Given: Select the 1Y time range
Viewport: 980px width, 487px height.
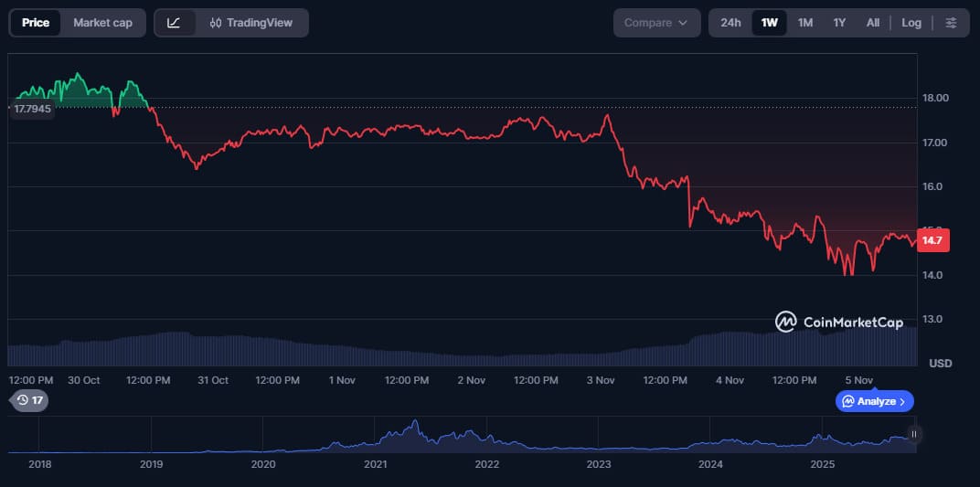Looking at the screenshot, I should 839,23.
